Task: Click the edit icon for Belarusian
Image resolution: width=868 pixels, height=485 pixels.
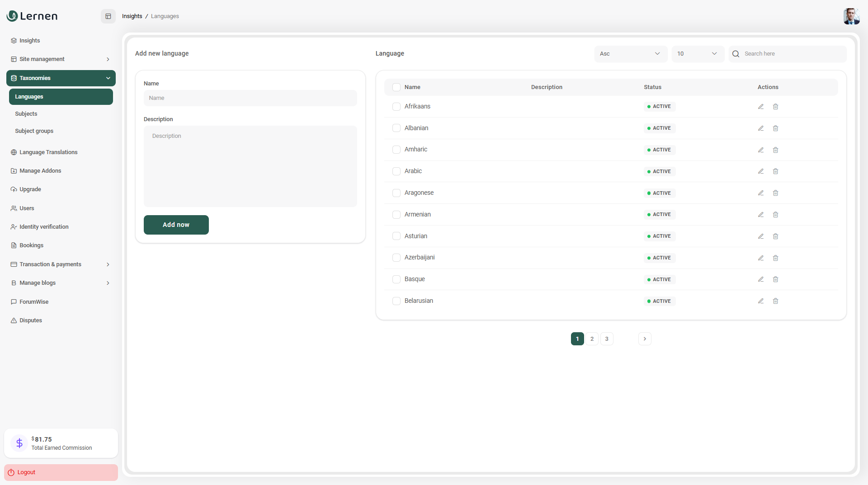Action: 761,301
